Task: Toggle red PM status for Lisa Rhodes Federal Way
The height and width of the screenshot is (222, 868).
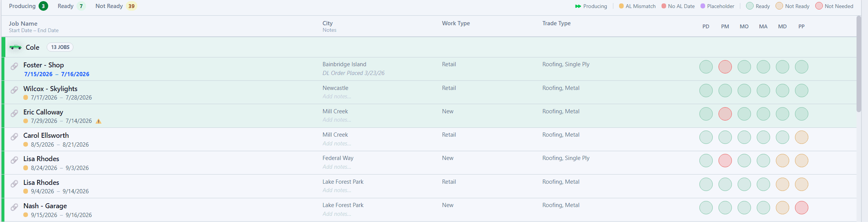Action: [x=725, y=161]
